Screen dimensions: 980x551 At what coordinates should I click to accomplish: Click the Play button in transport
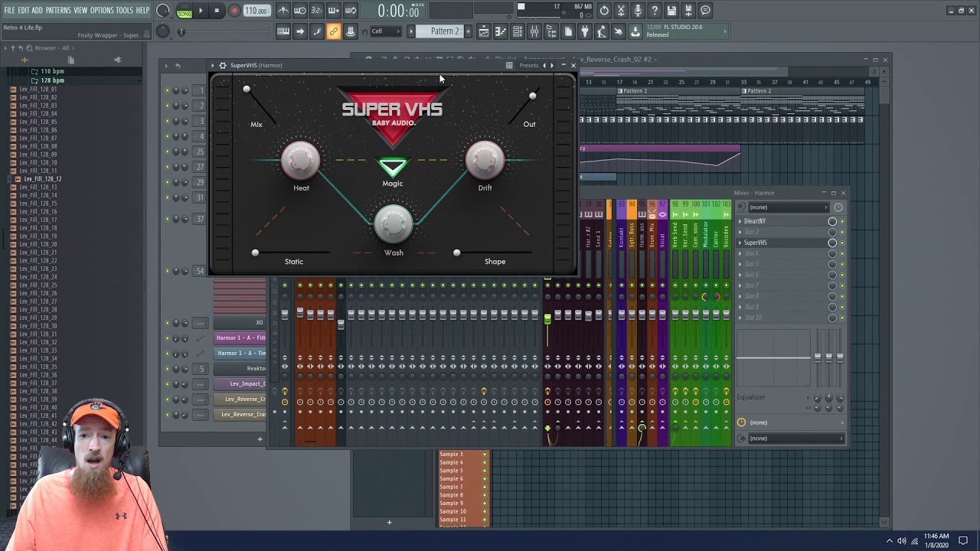coord(201,11)
